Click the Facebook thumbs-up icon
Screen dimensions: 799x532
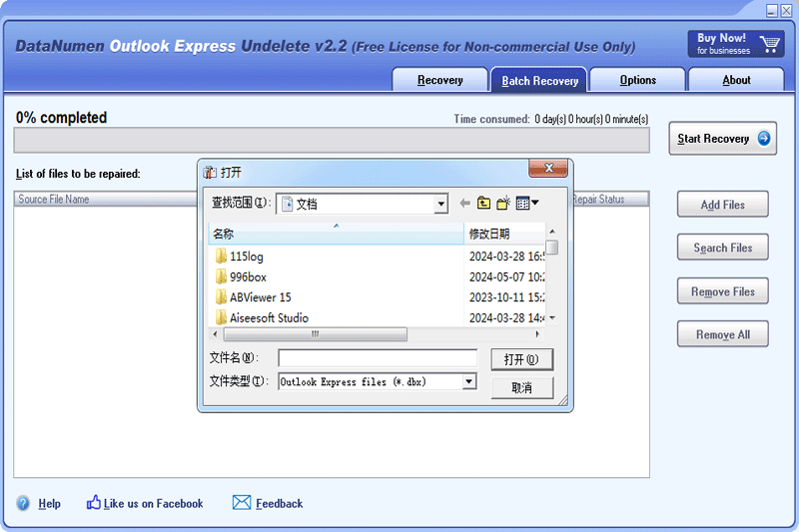(x=93, y=502)
